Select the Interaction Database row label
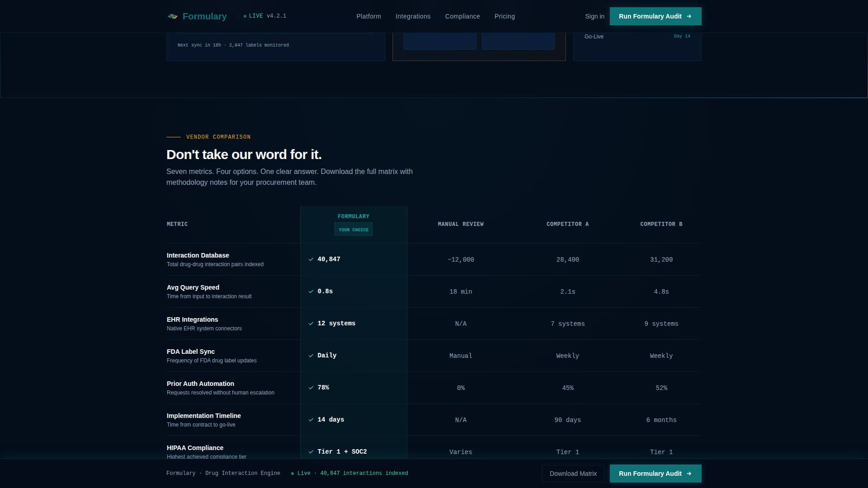 click(198, 255)
